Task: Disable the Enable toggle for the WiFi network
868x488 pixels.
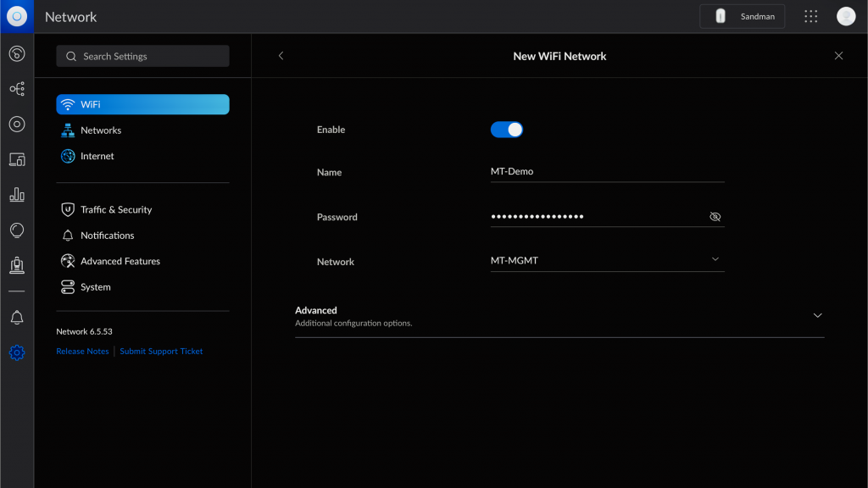Action: click(507, 129)
